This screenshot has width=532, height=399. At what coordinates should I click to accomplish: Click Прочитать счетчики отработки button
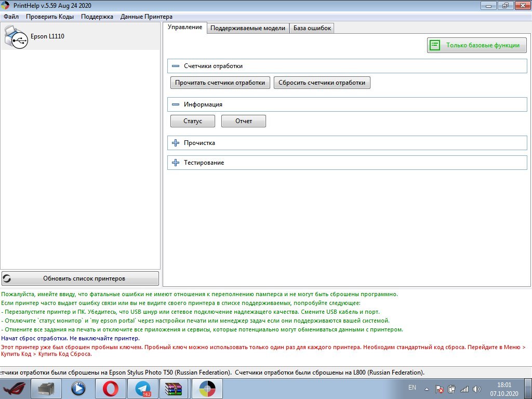pyautogui.click(x=220, y=83)
